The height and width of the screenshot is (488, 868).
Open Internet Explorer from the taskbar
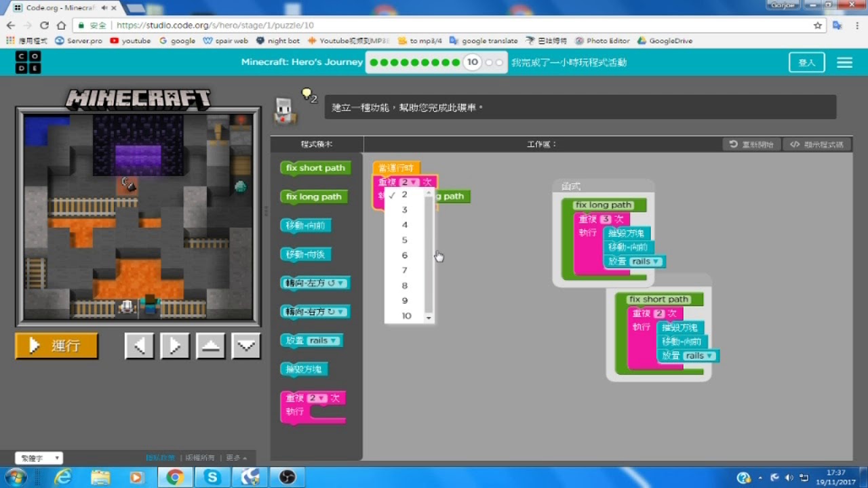point(63,477)
